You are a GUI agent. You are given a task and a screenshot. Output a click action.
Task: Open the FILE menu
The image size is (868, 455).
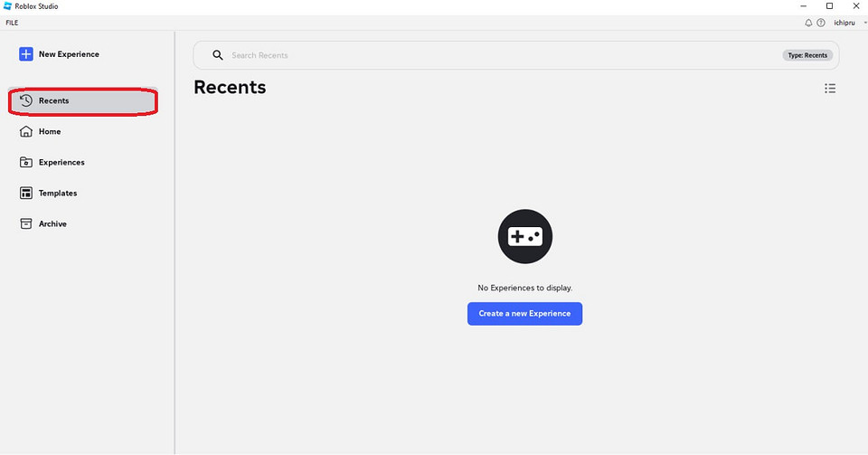pos(12,23)
